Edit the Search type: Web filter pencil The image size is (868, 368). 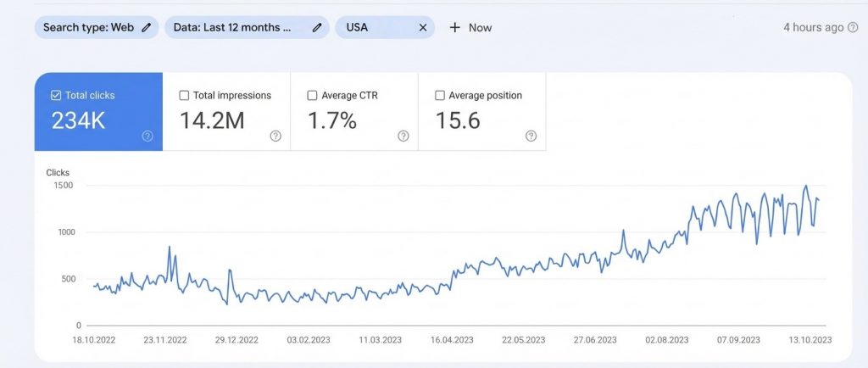[147, 27]
